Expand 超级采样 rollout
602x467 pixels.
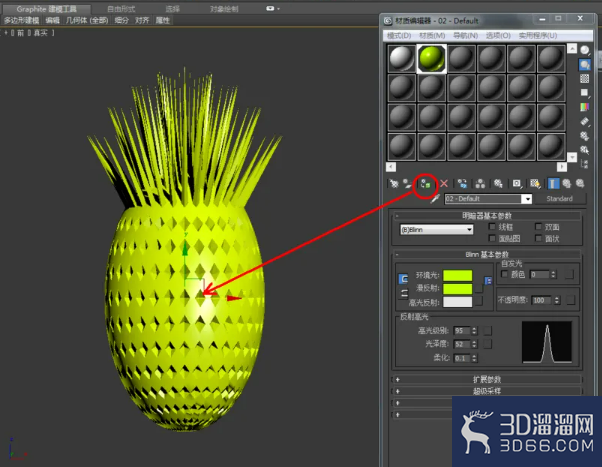coord(487,391)
